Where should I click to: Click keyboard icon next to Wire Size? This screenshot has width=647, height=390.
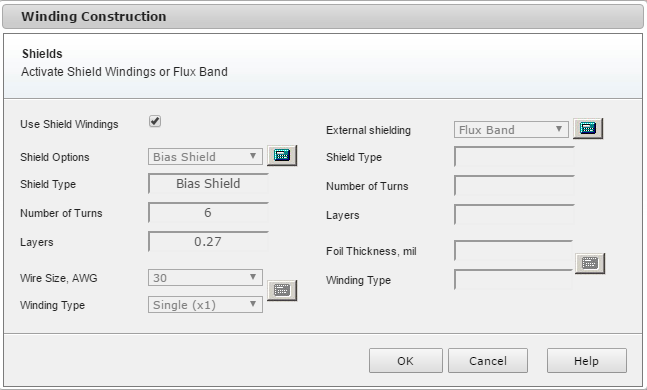(282, 290)
